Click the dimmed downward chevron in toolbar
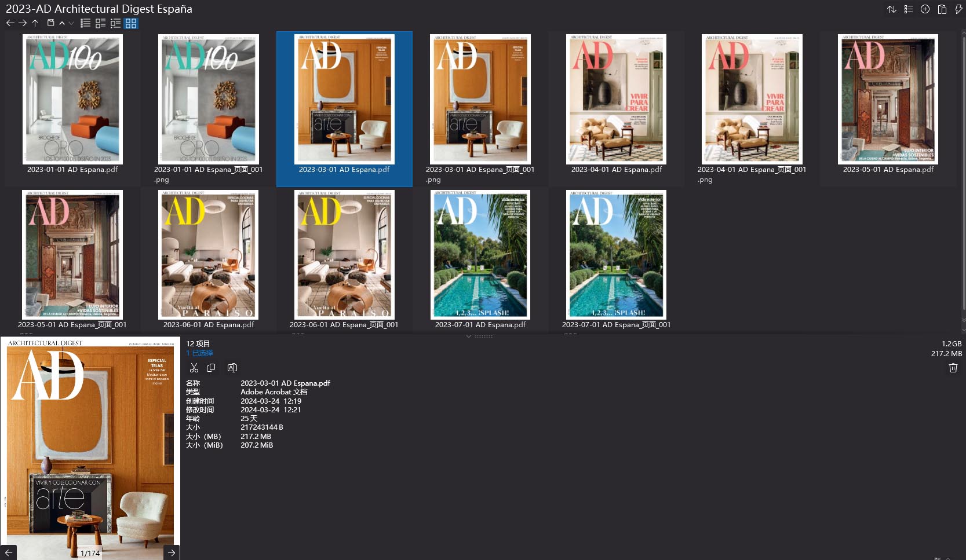966x560 pixels. [71, 23]
